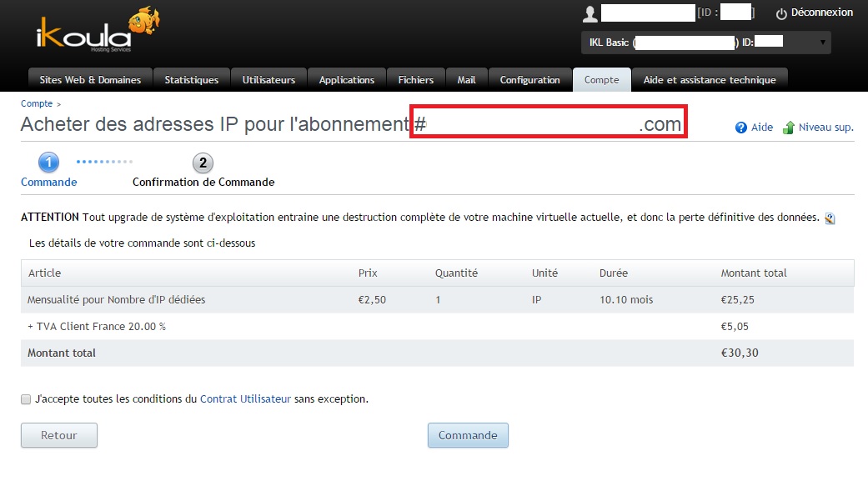Click the blue Aide question mark icon
This screenshot has height=486, width=868.
coord(740,128)
